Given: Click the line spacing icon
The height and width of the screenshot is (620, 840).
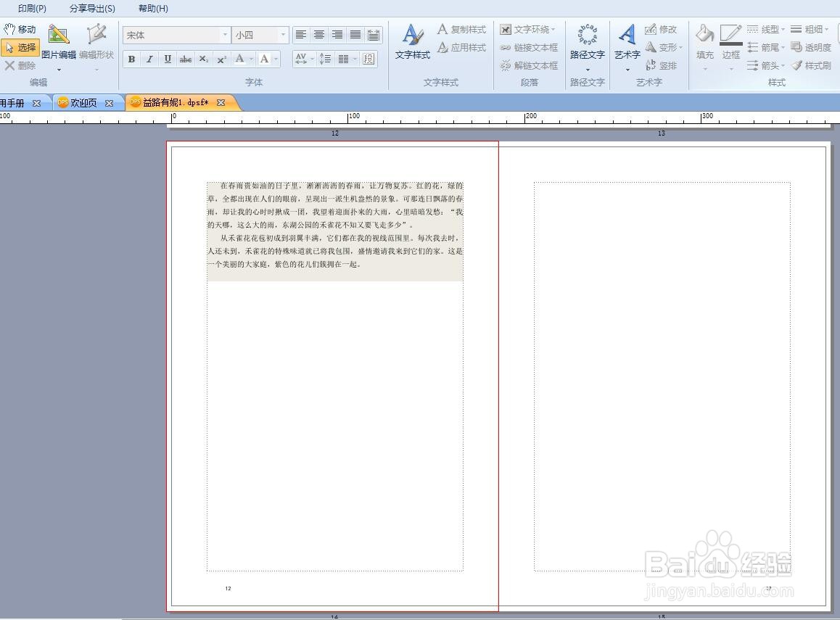Looking at the screenshot, I should click(x=325, y=59).
